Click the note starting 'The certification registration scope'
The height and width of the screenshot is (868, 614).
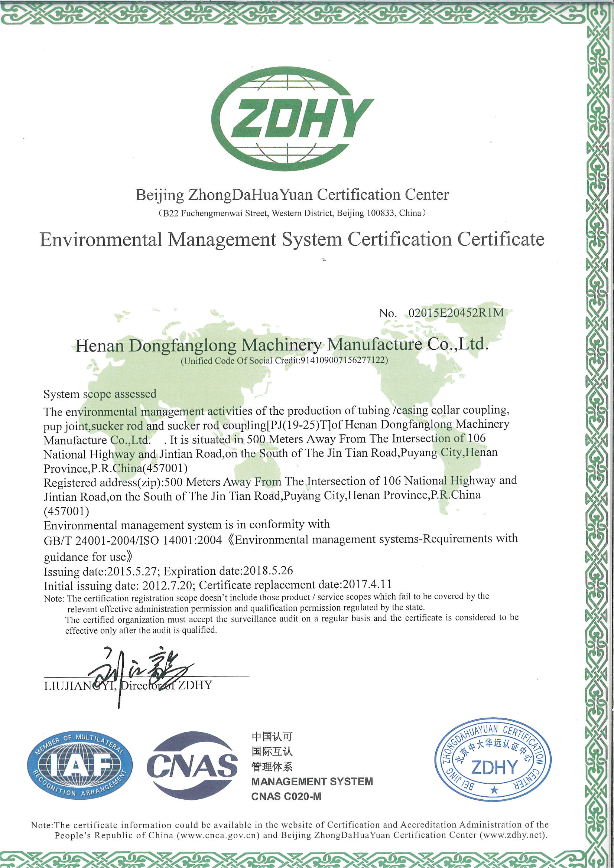pos(266,603)
